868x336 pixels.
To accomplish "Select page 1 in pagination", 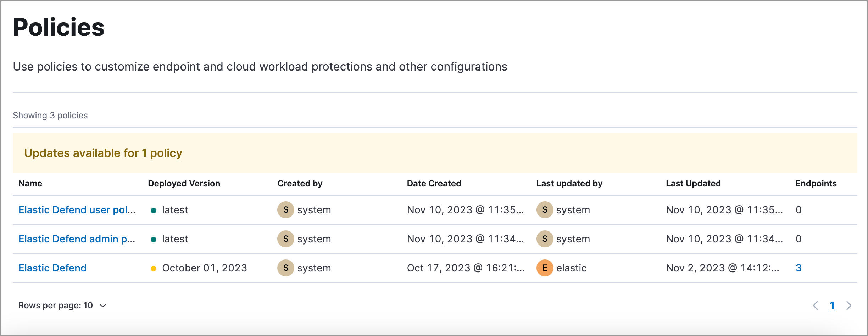I will (832, 306).
